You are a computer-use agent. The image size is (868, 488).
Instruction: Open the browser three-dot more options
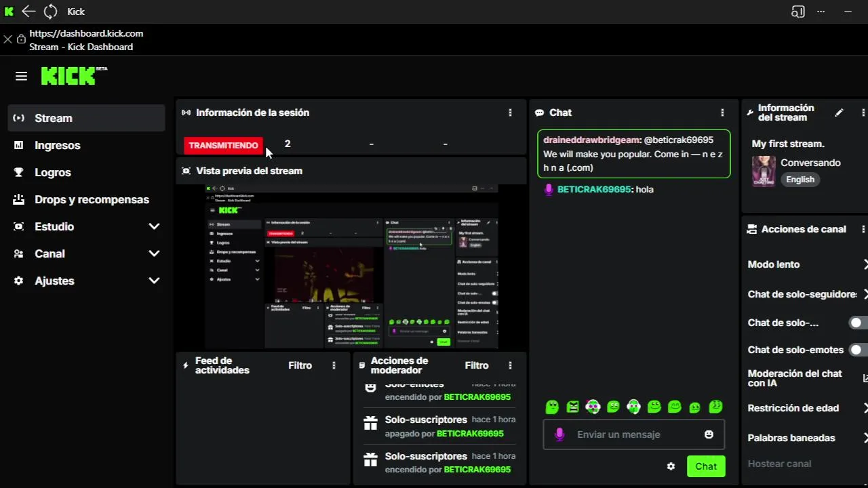tap(821, 11)
